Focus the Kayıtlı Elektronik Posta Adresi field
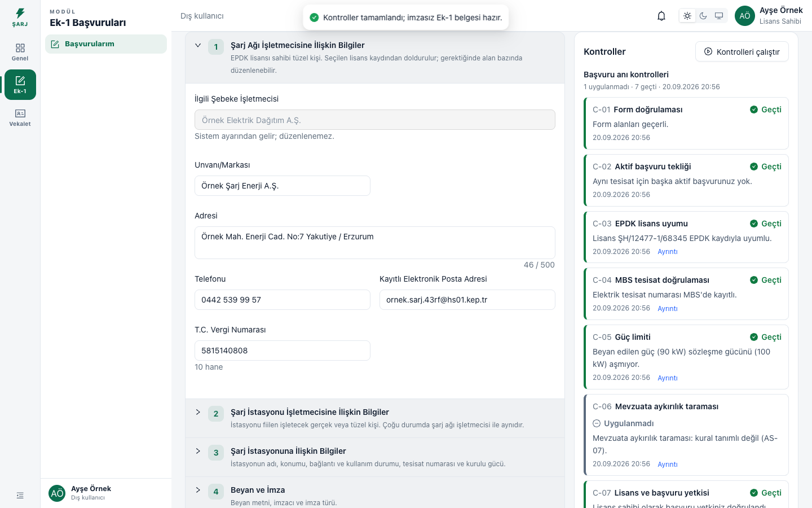Viewport: 812px width, 508px height. (467, 300)
